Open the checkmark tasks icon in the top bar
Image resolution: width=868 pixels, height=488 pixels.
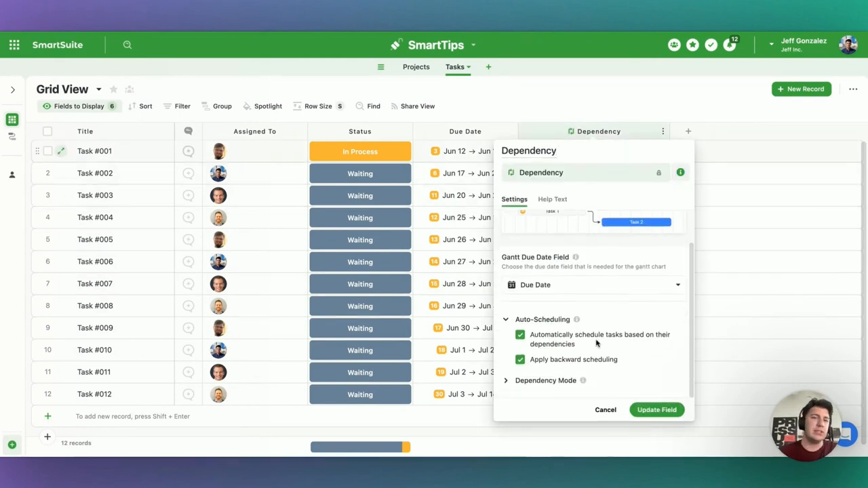coord(711,45)
